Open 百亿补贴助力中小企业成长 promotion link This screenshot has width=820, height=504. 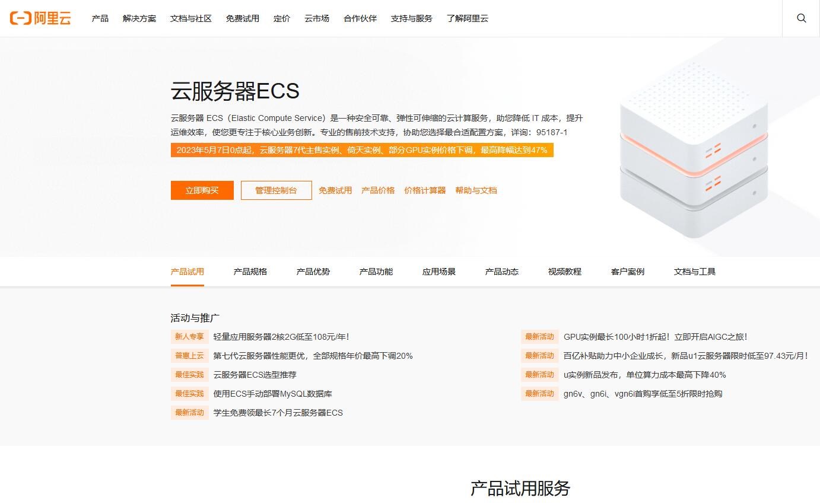tap(686, 356)
